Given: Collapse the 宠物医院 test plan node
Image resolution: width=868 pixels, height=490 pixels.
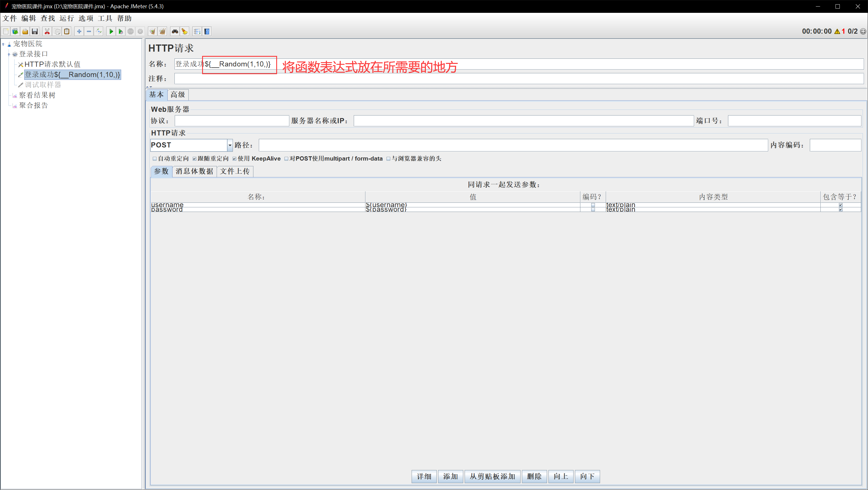Looking at the screenshot, I should coord(3,44).
